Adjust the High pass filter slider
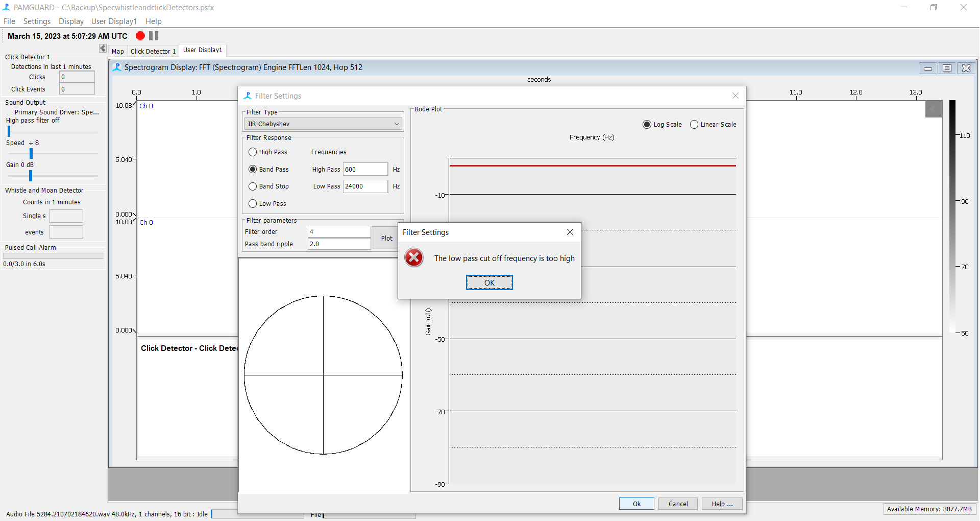Image resolution: width=980 pixels, height=521 pixels. coord(9,131)
